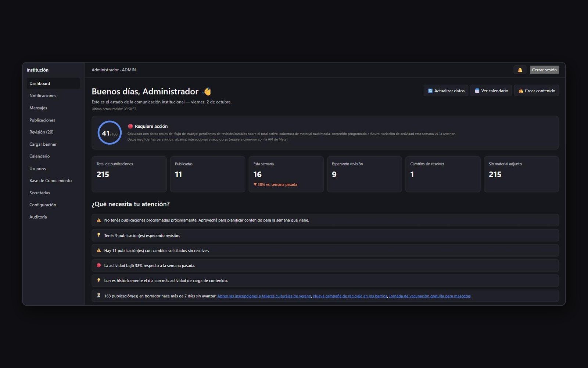
Task: Open Ver calendario button
Action: click(491, 91)
